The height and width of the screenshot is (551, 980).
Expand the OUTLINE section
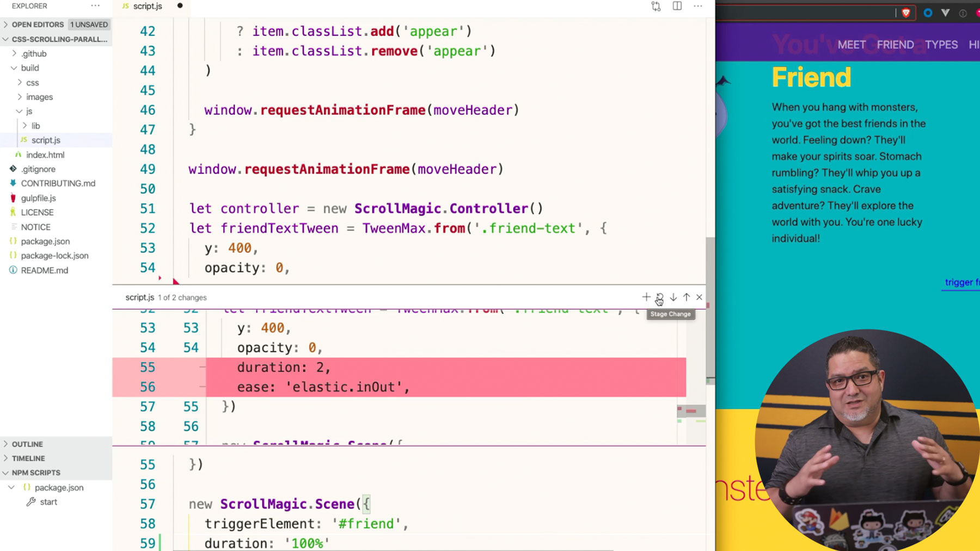click(27, 444)
